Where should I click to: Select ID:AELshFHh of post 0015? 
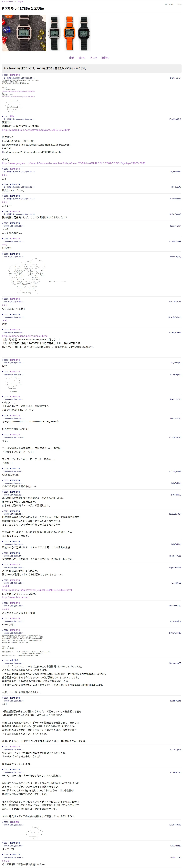[175, 399]
